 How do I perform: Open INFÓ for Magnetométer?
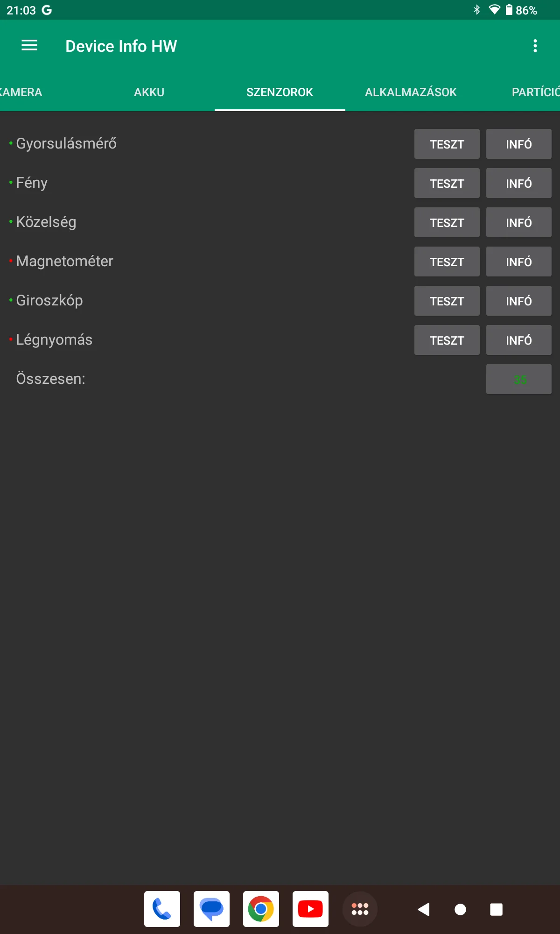(x=518, y=262)
